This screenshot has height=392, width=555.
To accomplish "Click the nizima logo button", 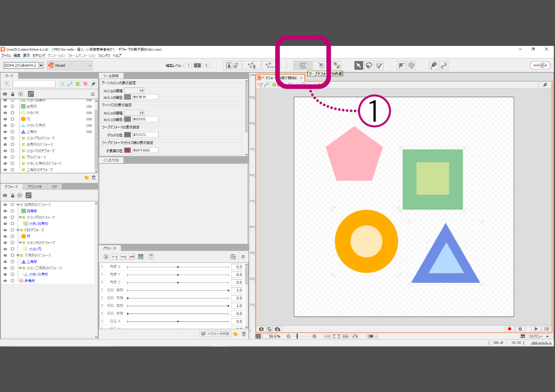I will point(540,65).
